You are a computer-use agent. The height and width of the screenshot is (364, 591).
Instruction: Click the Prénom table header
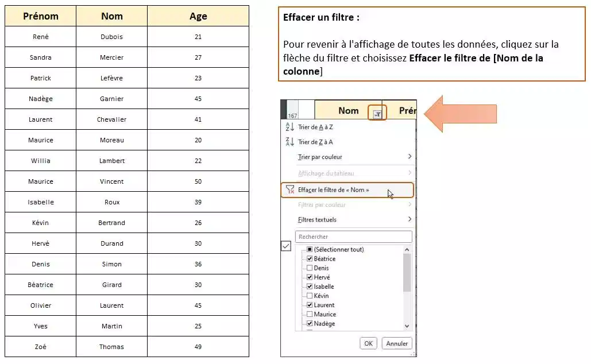coord(41,16)
